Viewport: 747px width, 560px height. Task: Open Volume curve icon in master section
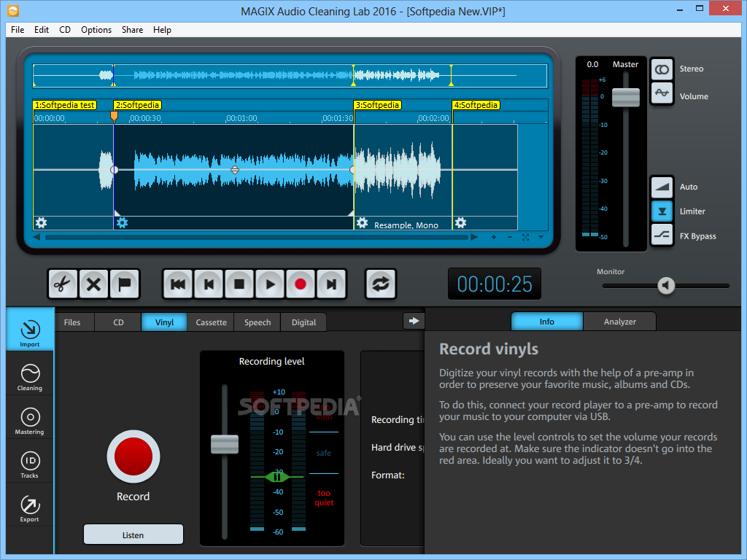tap(662, 93)
